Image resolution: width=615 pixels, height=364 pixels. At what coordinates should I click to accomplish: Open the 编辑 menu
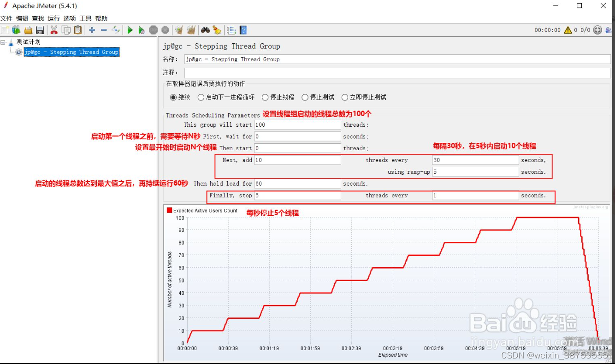22,18
